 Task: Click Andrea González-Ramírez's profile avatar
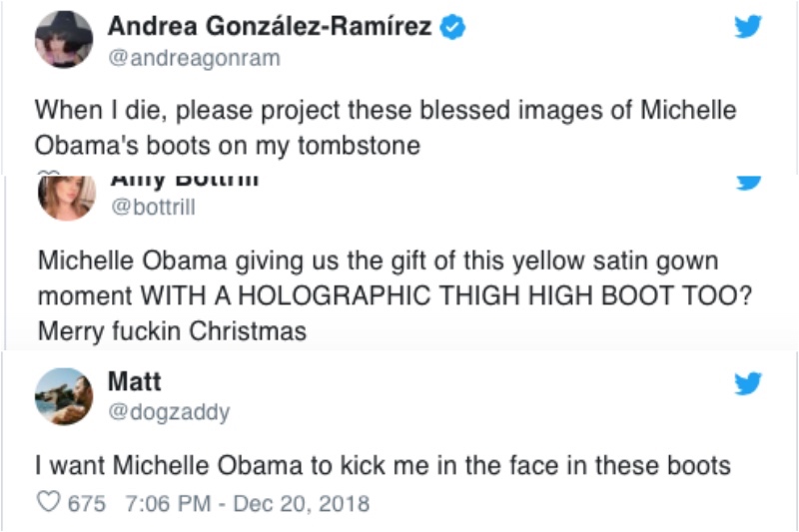pyautogui.click(x=64, y=43)
